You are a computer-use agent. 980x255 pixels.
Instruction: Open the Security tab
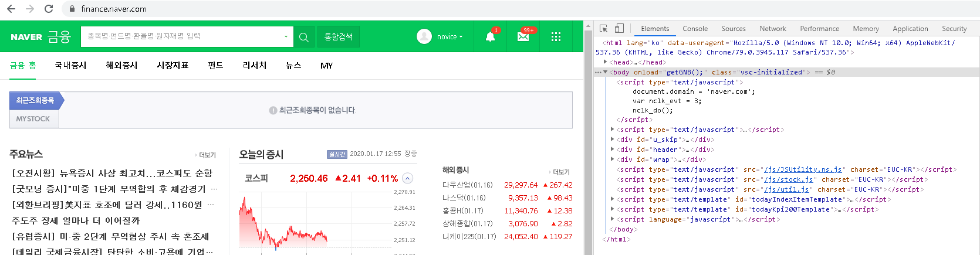(954, 29)
